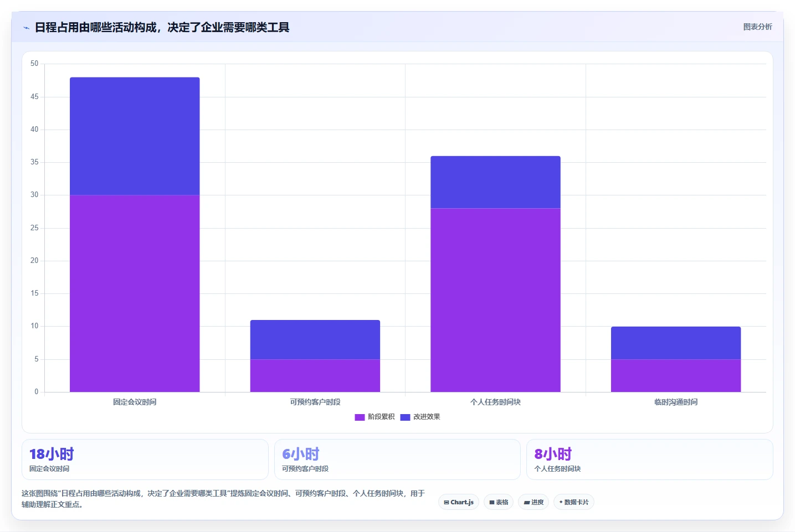Click the purple bar segment for 个人任务时间块
Image resolution: width=795 pixels, height=532 pixels.
pyautogui.click(x=495, y=300)
